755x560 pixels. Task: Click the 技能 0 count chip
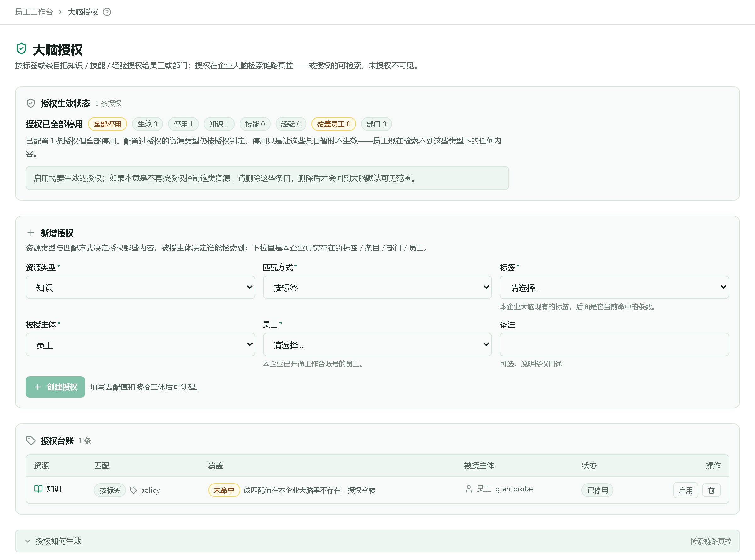pyautogui.click(x=255, y=124)
